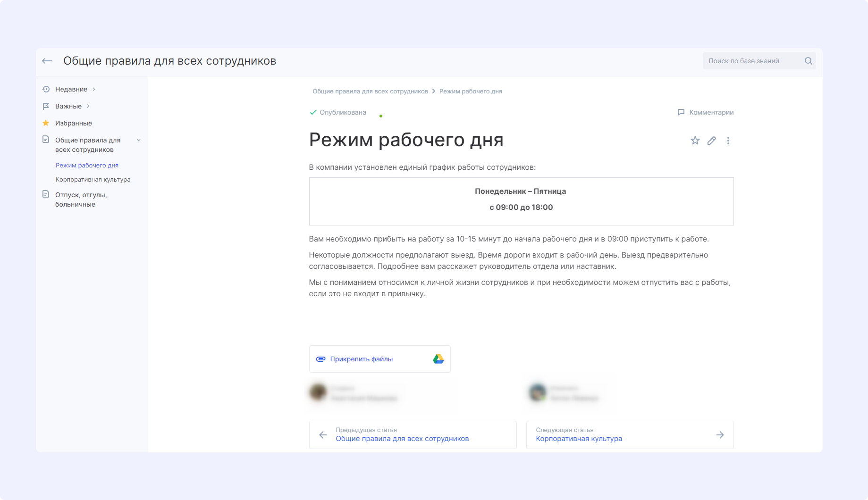Click the page header Общие правила для всех сотрудников
This screenshot has height=500, width=868.
(170, 61)
